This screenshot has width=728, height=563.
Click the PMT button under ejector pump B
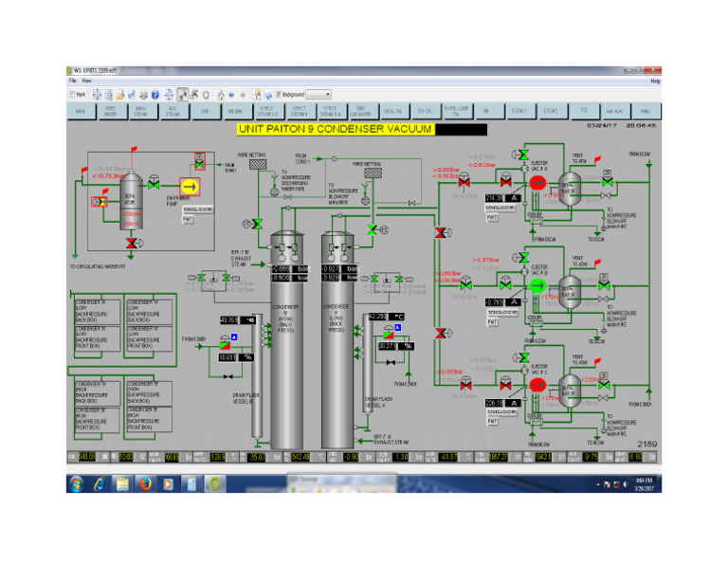coord(492,322)
